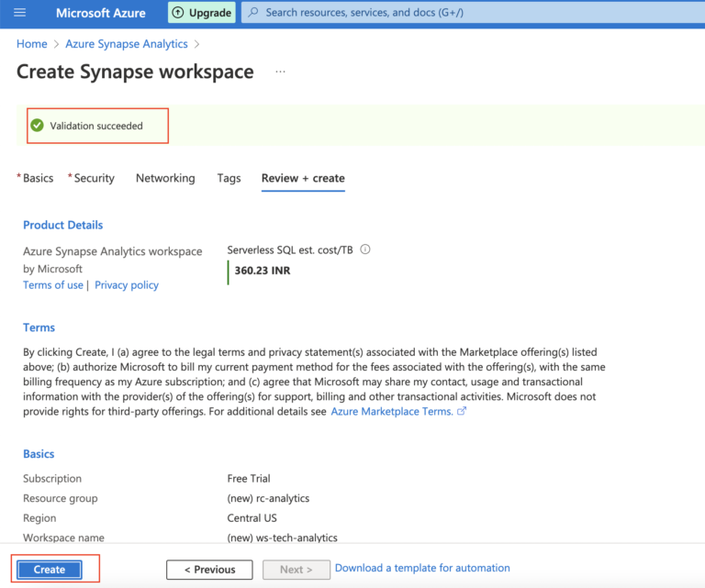
Task: Select the Review + create tab
Action: click(x=303, y=178)
